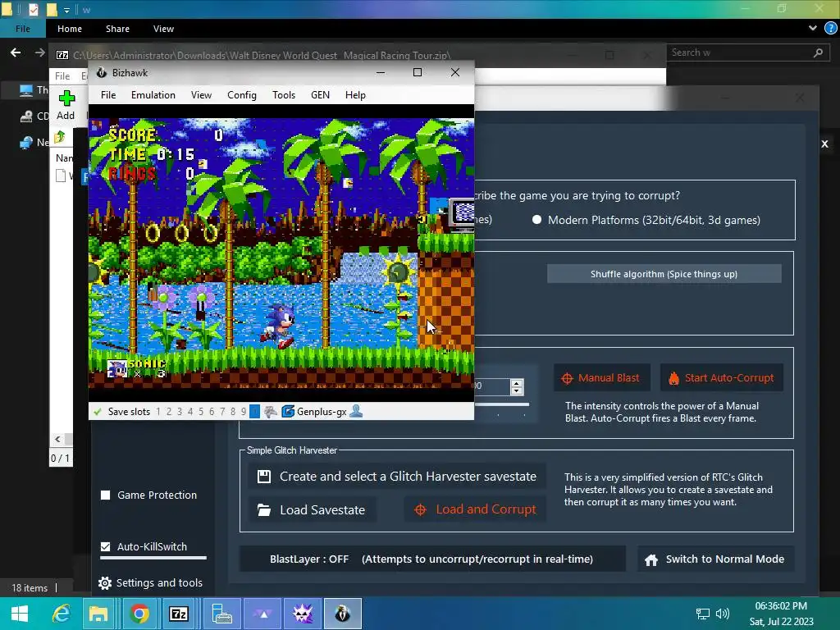Open the Emulation menu in Bizhawk
The width and height of the screenshot is (840, 630).
pos(153,95)
